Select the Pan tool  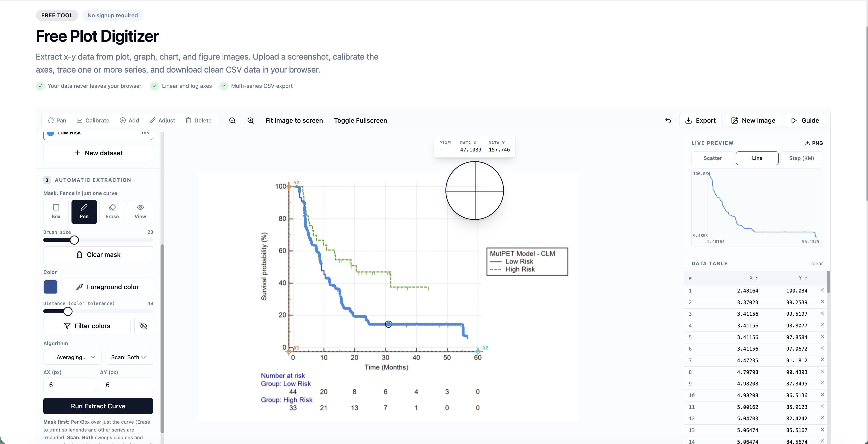[57, 120]
